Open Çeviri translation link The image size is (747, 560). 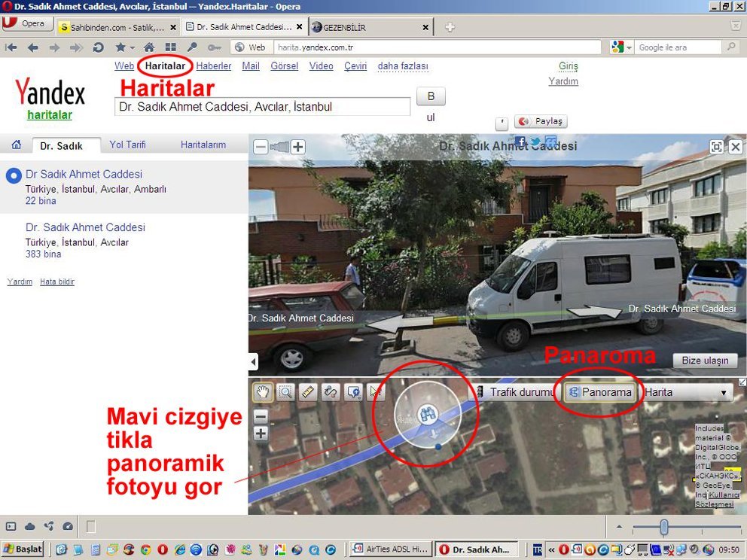[x=355, y=66]
